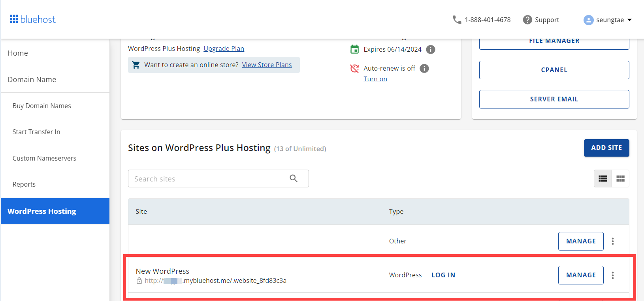Open the three-dot menu for the Other site row
The image size is (644, 301).
[x=613, y=241]
